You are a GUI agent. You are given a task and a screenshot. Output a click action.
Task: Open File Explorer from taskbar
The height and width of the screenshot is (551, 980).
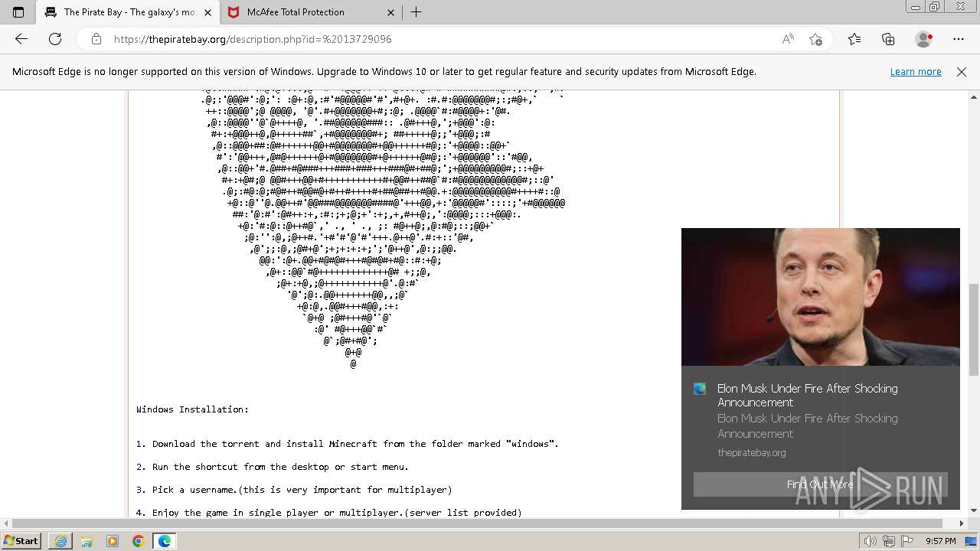point(87,541)
